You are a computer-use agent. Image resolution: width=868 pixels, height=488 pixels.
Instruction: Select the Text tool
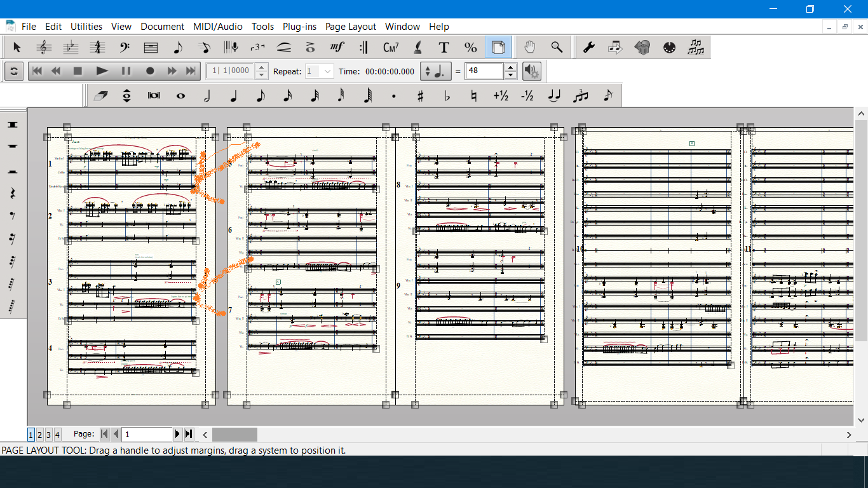pyautogui.click(x=444, y=48)
